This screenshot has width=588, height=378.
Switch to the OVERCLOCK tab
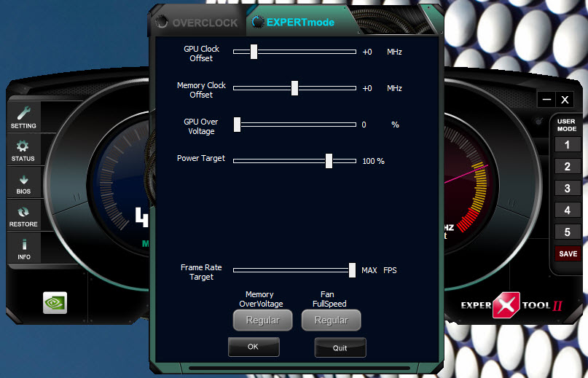coord(197,23)
